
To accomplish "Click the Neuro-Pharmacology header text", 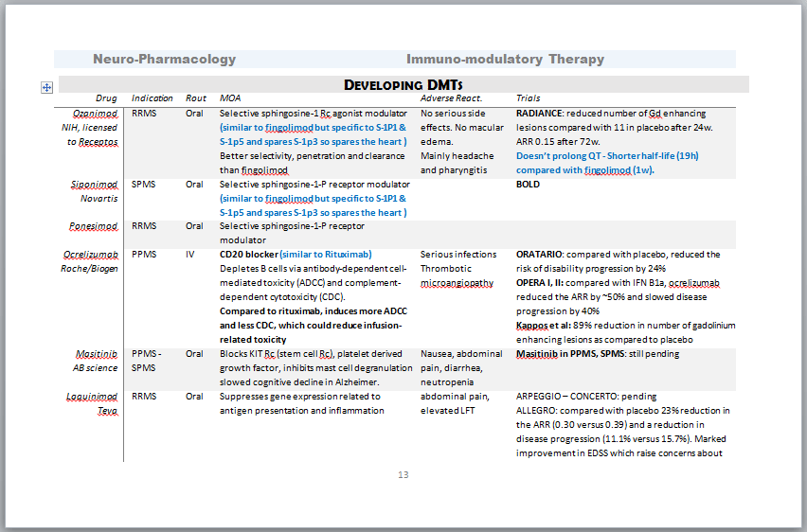I will pos(164,59).
